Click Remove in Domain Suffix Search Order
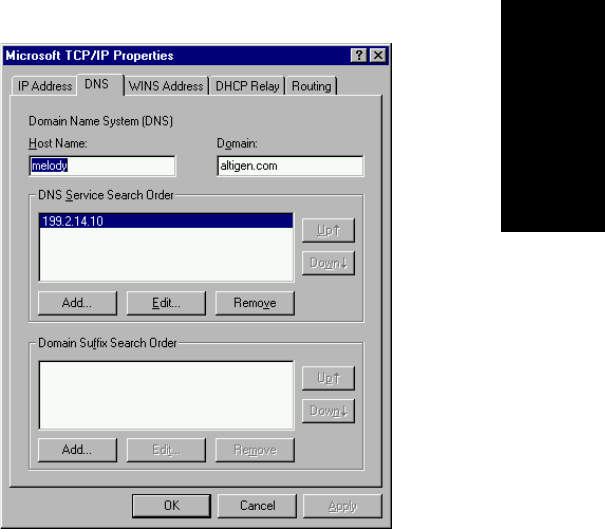This screenshot has width=605, height=529. [255, 450]
